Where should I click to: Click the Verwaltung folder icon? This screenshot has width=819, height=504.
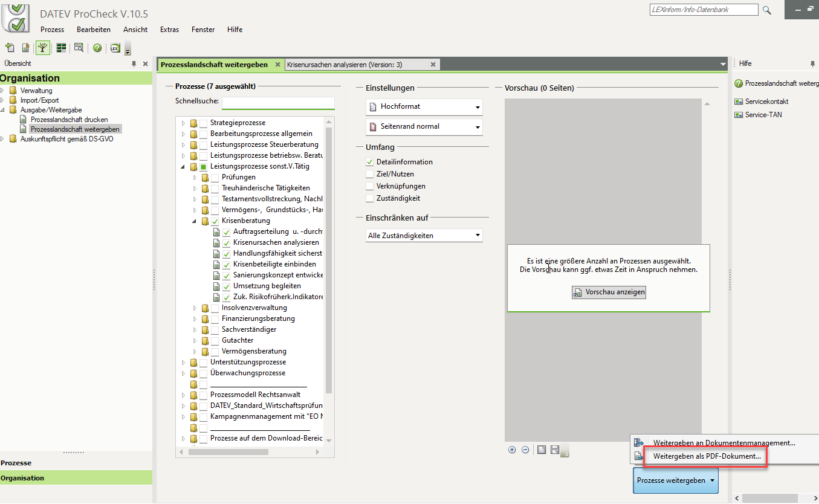click(x=13, y=91)
